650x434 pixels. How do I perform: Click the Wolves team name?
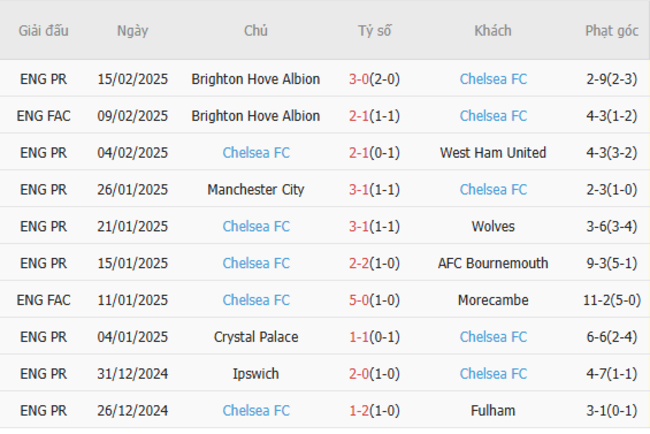click(x=493, y=227)
